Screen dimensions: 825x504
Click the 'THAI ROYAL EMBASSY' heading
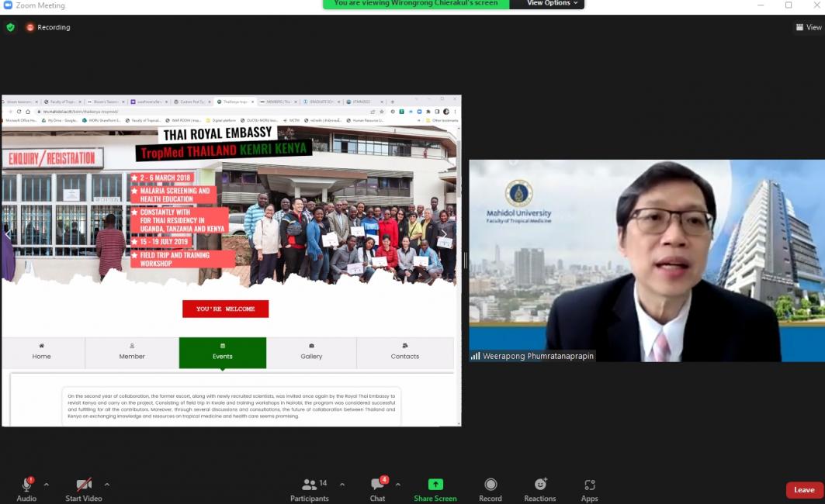pyautogui.click(x=217, y=134)
